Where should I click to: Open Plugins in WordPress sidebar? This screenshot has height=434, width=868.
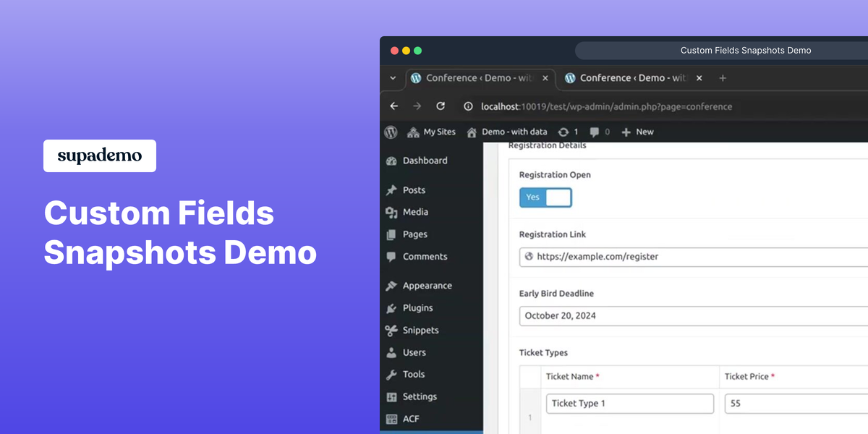[431, 308]
